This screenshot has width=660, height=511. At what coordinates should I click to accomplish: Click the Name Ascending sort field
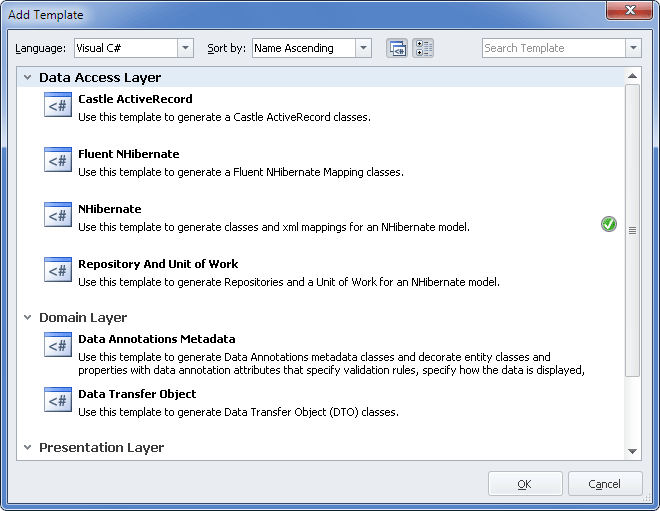tap(304, 48)
